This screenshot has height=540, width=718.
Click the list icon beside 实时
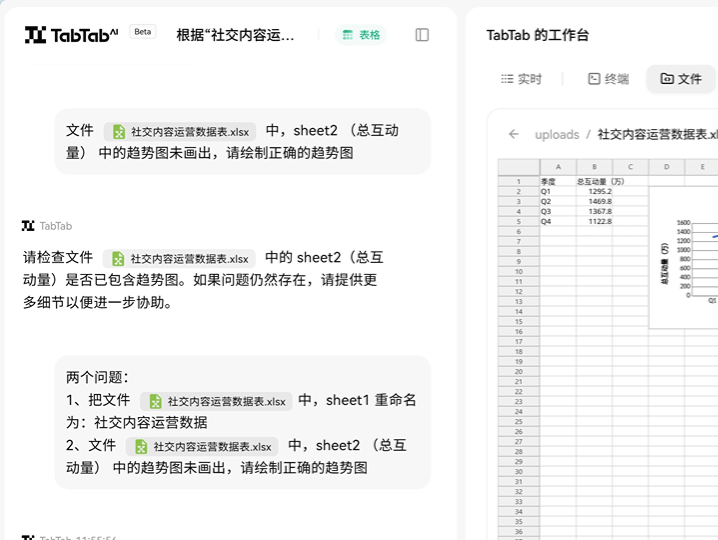coord(507,79)
